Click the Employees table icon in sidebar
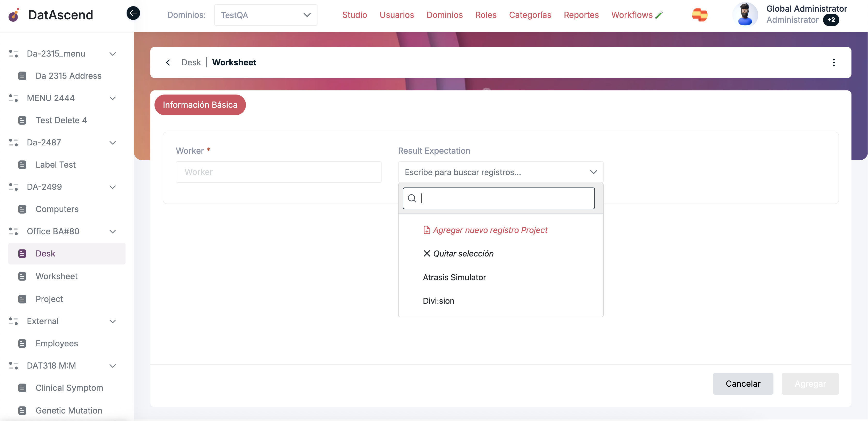868x421 pixels. click(x=22, y=343)
